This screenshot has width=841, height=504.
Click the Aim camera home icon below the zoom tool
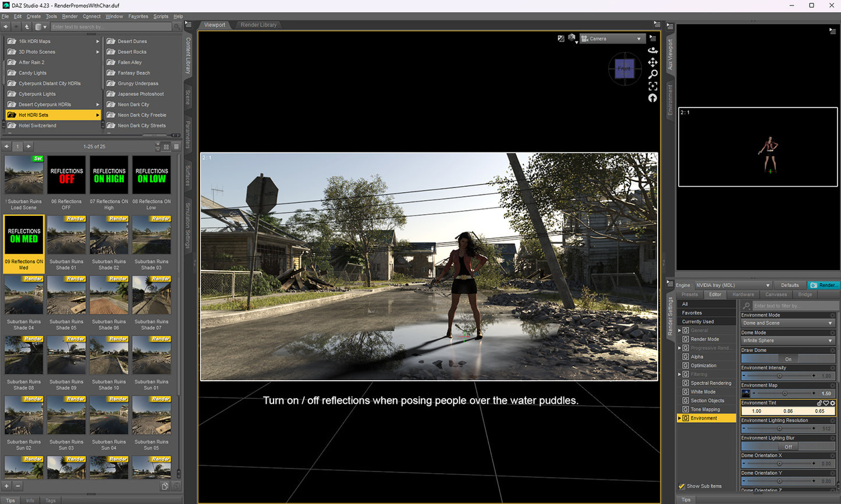click(653, 98)
